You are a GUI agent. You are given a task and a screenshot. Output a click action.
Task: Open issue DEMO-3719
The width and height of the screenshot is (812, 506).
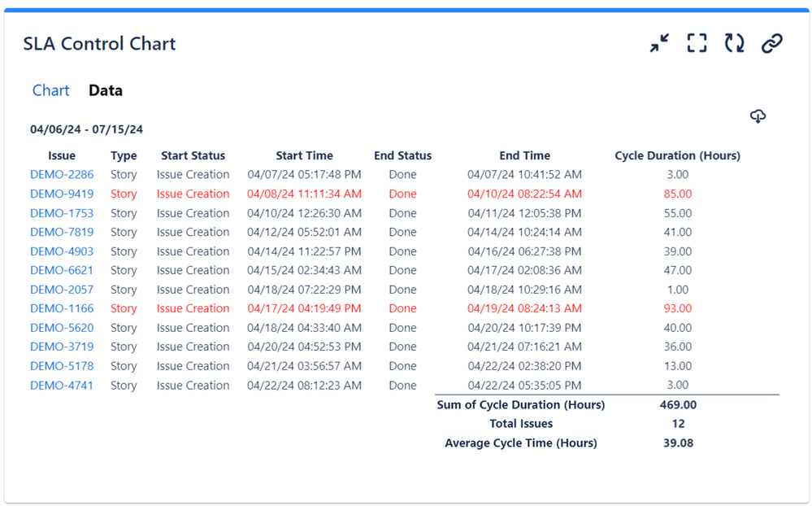[62, 347]
